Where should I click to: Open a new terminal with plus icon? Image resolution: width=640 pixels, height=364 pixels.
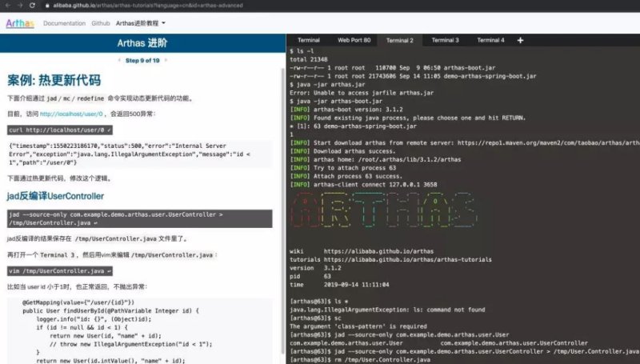(520, 40)
